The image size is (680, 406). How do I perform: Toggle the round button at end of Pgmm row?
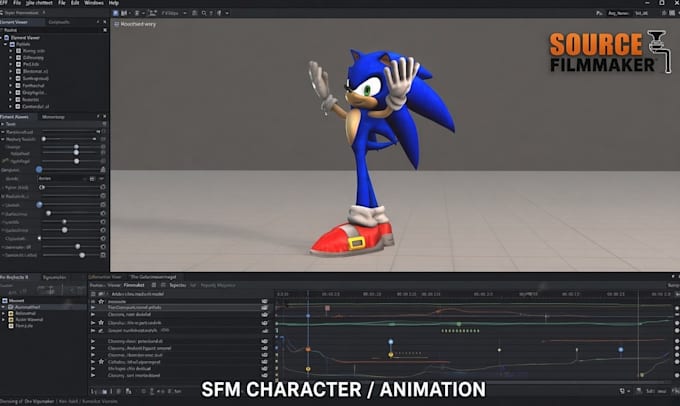(103, 187)
